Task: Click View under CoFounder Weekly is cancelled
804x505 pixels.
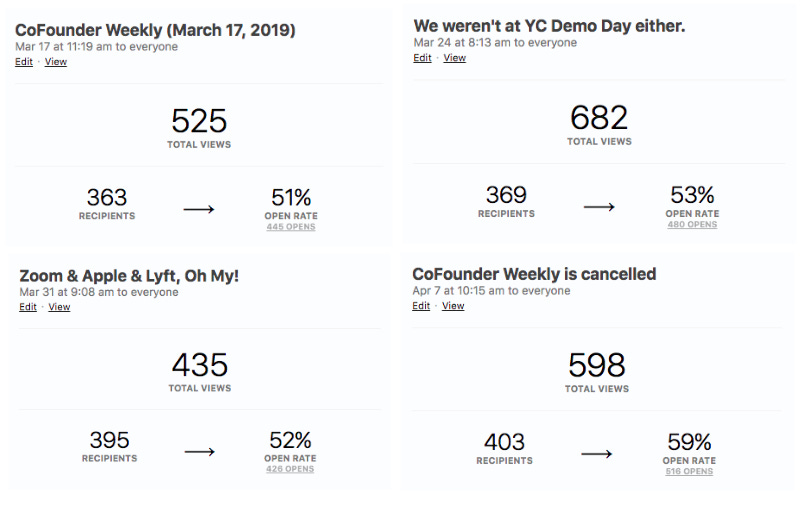Action: 453,306
